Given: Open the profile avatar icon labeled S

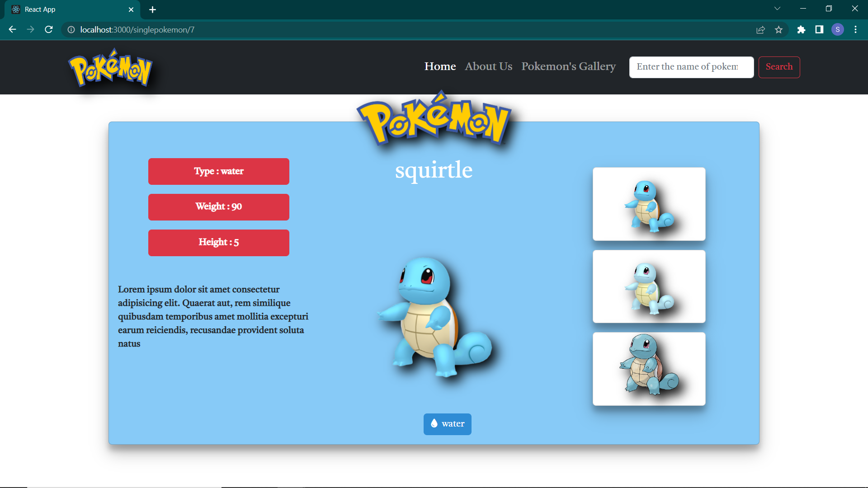Looking at the screenshot, I should tap(838, 29).
